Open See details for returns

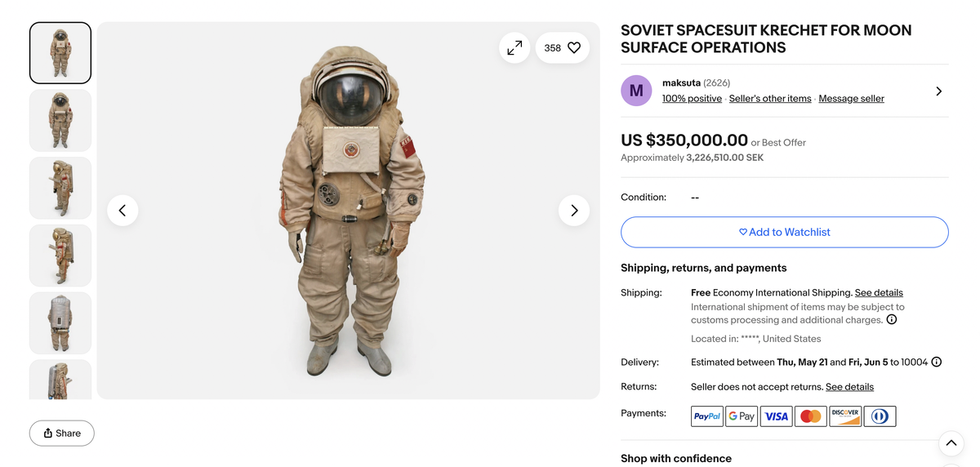[x=849, y=387]
